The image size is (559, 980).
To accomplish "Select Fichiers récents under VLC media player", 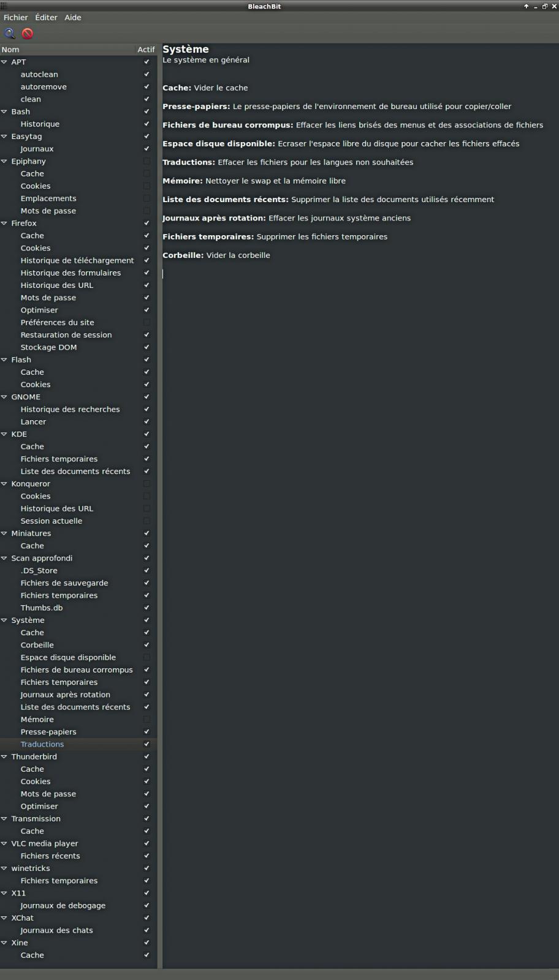I will coord(78,856).
